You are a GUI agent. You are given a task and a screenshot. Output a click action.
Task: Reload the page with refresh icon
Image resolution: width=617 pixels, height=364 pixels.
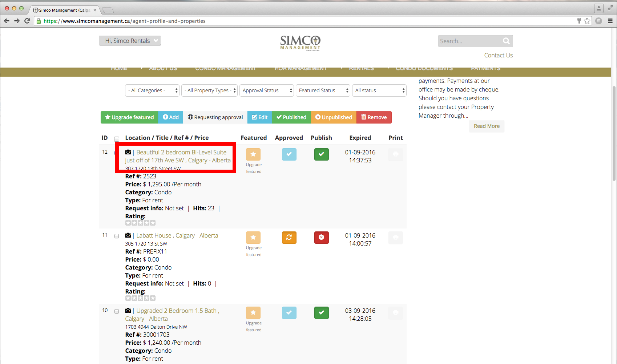tap(27, 21)
